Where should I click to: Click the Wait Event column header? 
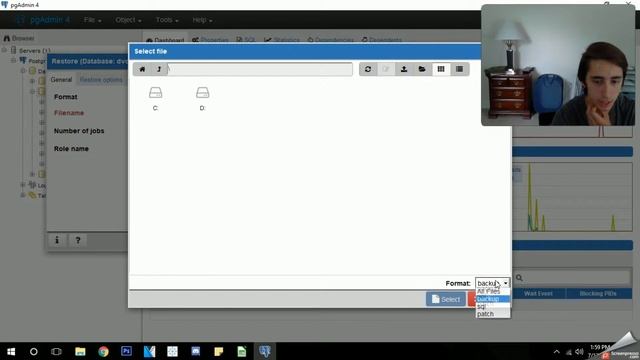538,293
